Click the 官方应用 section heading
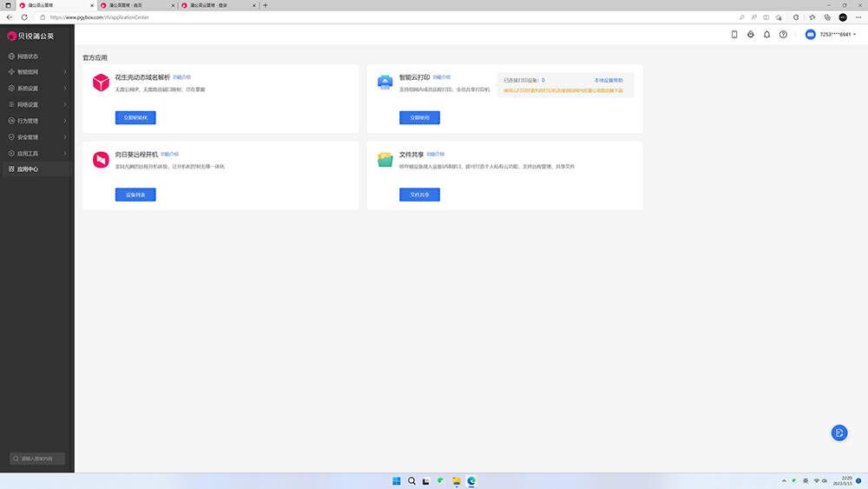The width and height of the screenshot is (868, 489). [x=95, y=57]
